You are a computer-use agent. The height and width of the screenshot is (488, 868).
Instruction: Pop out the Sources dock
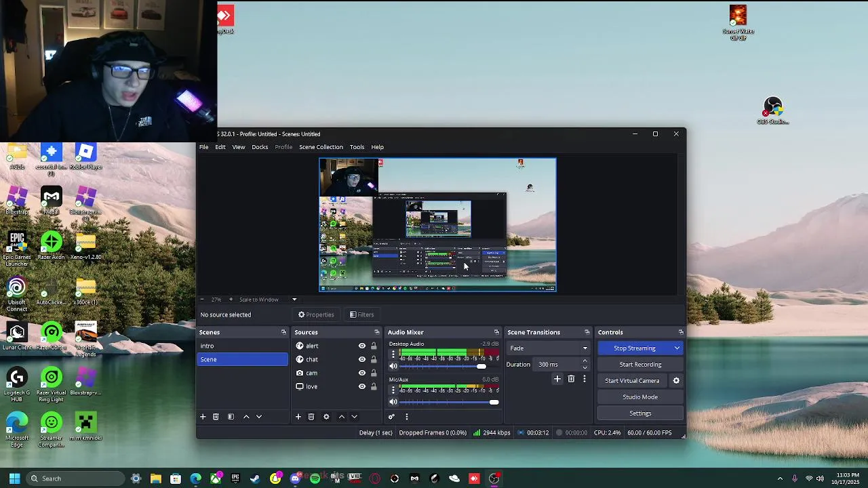coord(377,332)
